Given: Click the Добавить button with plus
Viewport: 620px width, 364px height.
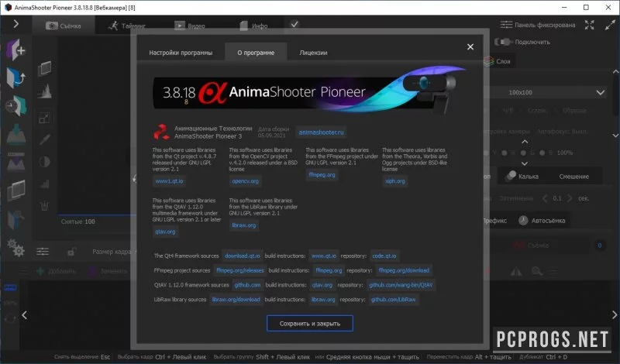Looking at the screenshot, I should [x=56, y=271].
